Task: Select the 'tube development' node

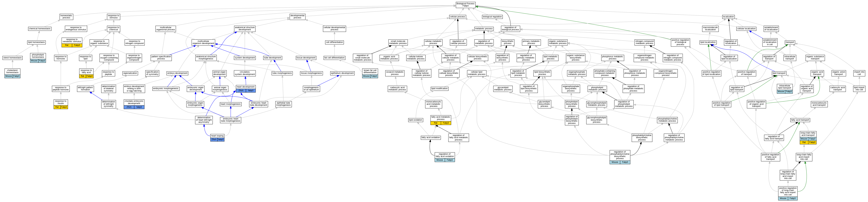Action: click(273, 58)
